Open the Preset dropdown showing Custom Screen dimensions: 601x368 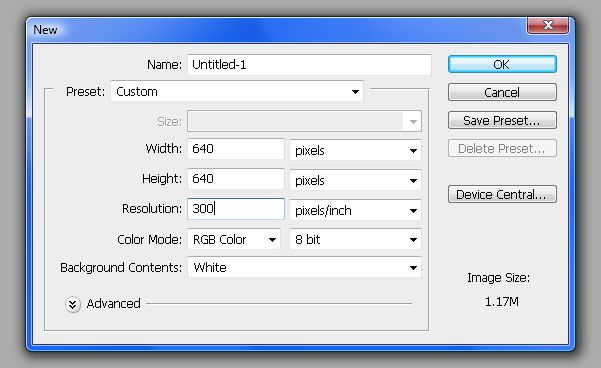[237, 91]
